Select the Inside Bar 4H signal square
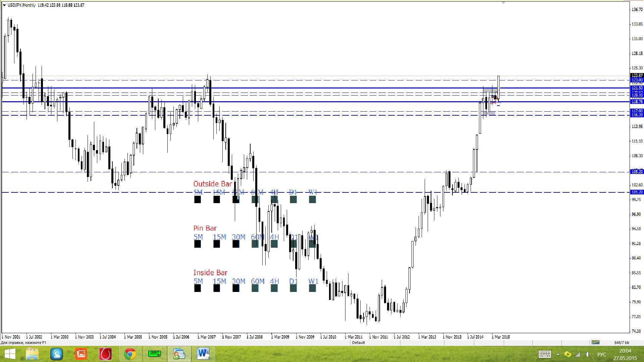Viewport: 644px width, 362px height. click(x=274, y=288)
